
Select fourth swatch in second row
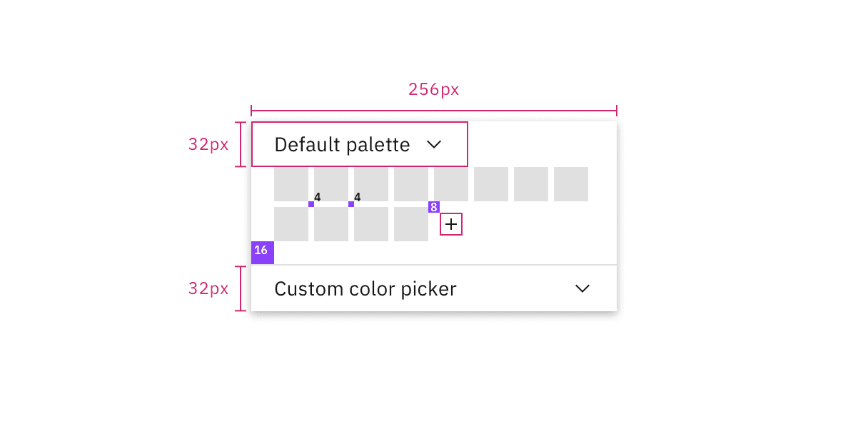click(411, 224)
